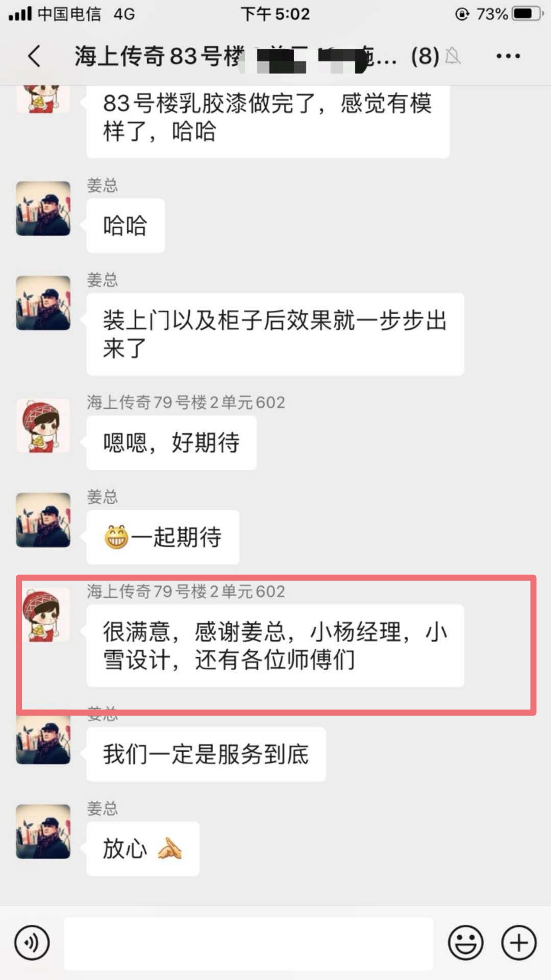Tap 姜总 avatar beside 哈哈 message
The width and height of the screenshot is (551, 980).
click(43, 208)
